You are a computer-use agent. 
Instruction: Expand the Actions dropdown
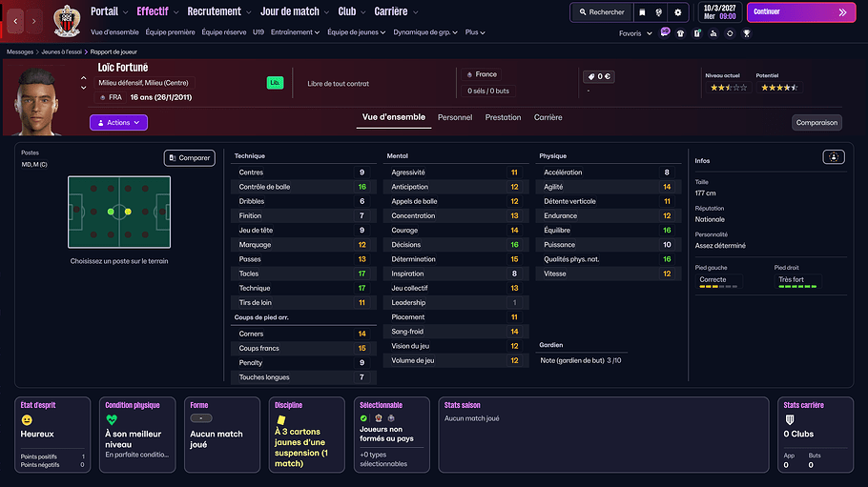click(118, 122)
